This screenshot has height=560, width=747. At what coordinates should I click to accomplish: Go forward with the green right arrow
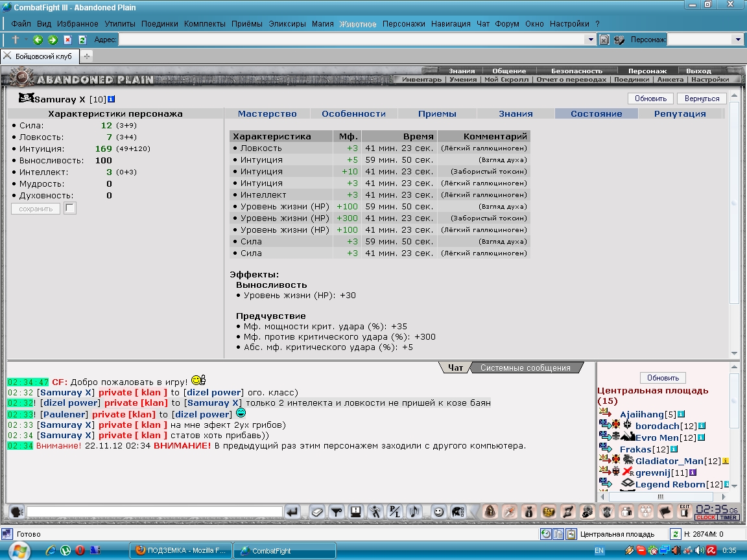tap(53, 40)
